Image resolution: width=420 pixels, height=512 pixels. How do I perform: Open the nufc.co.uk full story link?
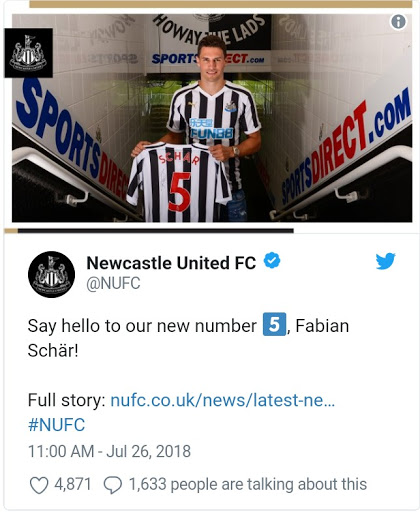(x=222, y=400)
